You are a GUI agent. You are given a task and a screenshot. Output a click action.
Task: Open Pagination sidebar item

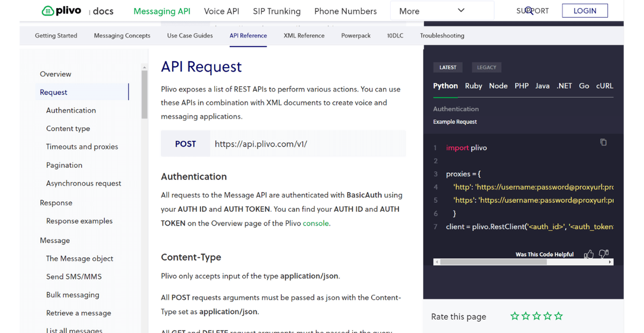[64, 165]
